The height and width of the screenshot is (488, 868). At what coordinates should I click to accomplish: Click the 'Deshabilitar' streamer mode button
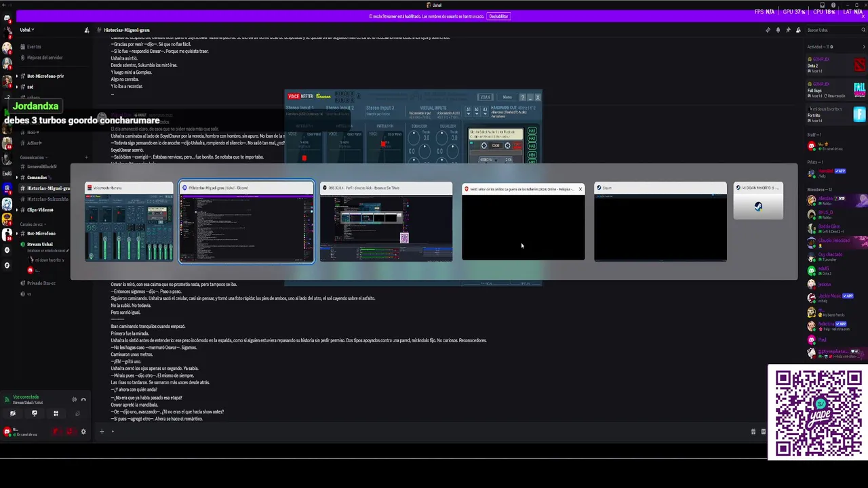tap(498, 16)
